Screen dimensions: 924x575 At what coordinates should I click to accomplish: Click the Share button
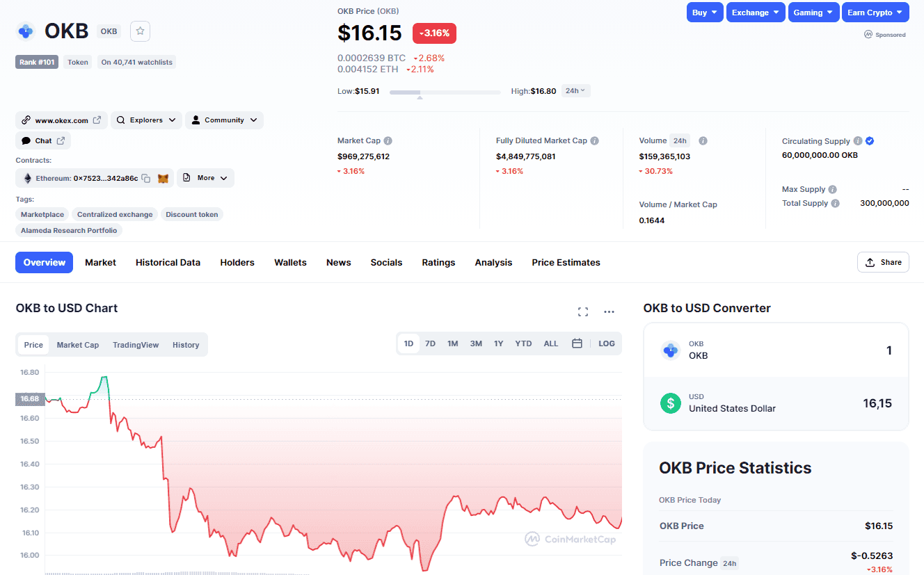[x=883, y=262]
